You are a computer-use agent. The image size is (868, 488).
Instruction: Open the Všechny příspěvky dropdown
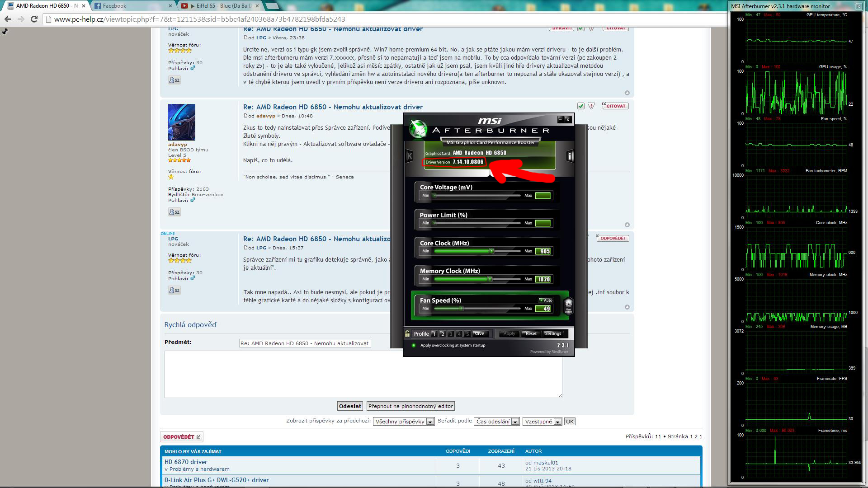pos(404,422)
